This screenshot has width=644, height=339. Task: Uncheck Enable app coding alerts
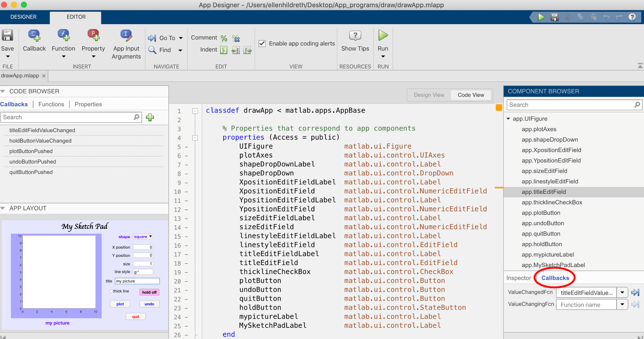[x=262, y=44]
